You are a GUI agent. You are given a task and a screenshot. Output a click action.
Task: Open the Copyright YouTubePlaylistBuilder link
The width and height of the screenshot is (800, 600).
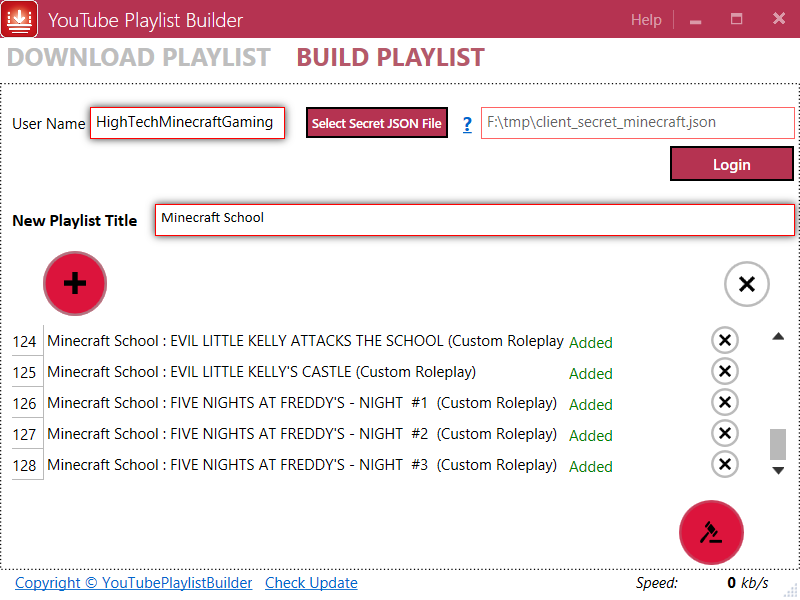[x=133, y=583]
